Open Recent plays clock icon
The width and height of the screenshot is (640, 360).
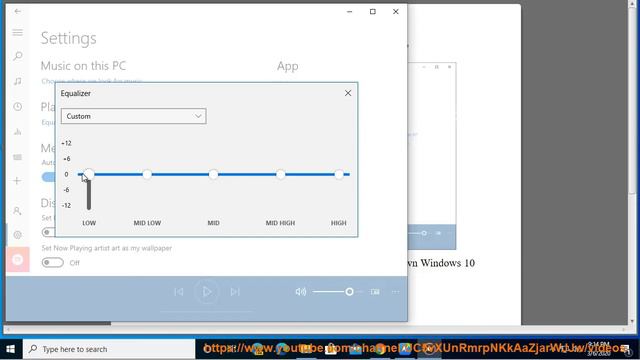pyautogui.click(x=18, y=107)
